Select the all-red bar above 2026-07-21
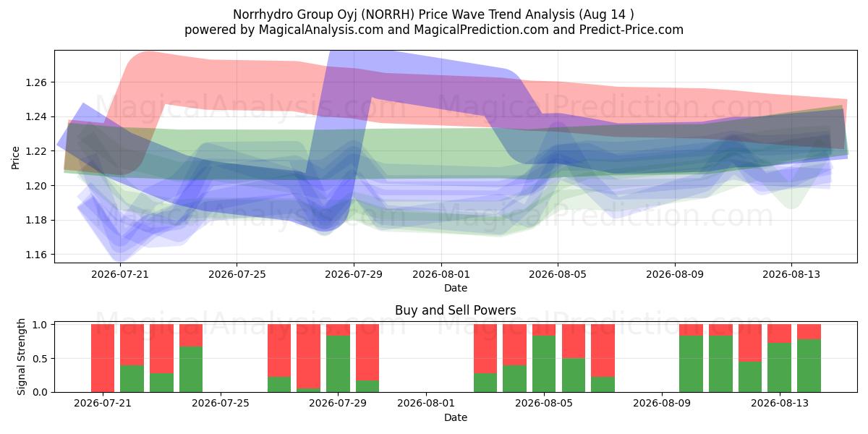The height and width of the screenshot is (434, 868). [x=103, y=358]
